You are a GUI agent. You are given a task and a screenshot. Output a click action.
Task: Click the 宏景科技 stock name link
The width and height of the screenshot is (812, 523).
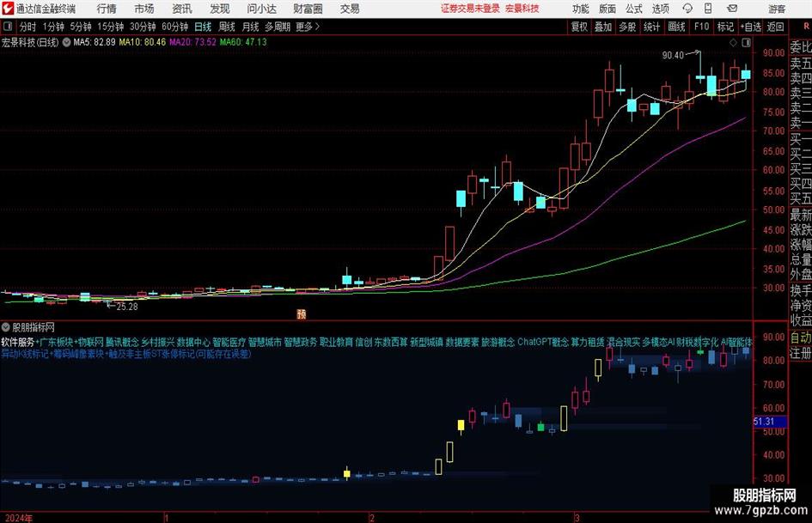coord(522,9)
